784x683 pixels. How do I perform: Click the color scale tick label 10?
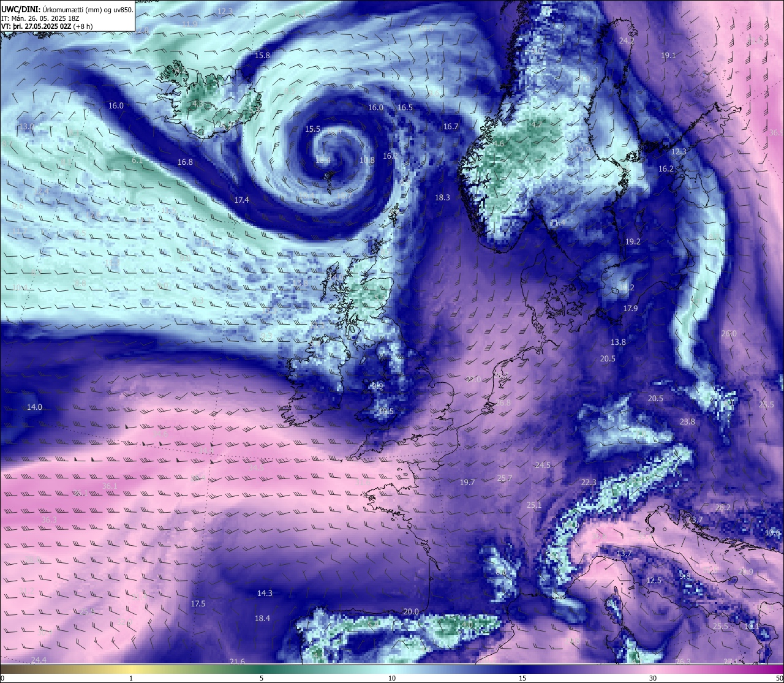coord(392,678)
